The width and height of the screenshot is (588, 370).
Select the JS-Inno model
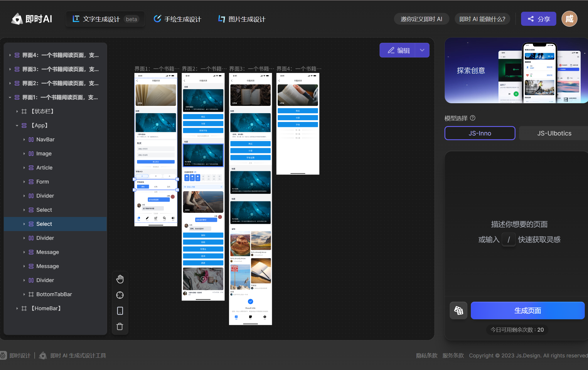(x=480, y=133)
